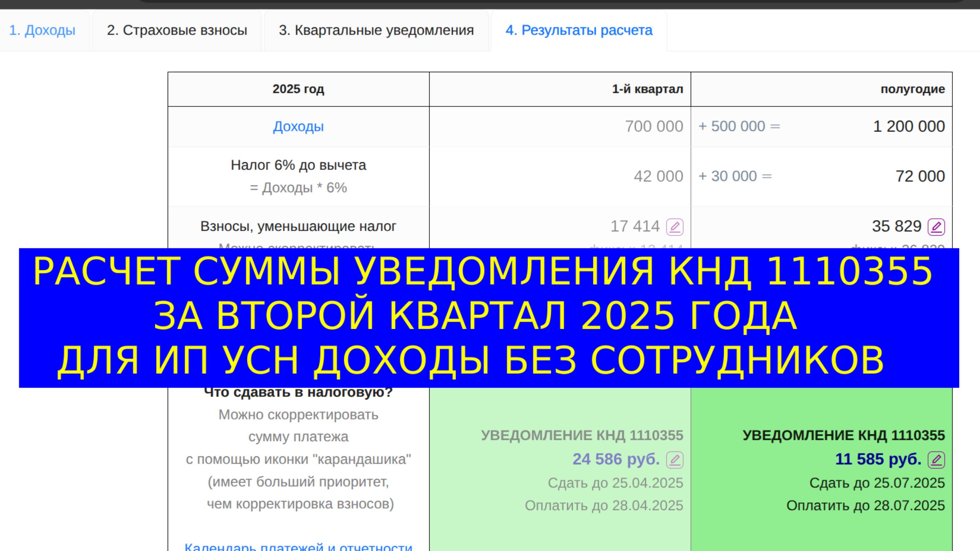Click the blue title banner overlay
This screenshot has height=551, width=980.
pyautogui.click(x=489, y=318)
